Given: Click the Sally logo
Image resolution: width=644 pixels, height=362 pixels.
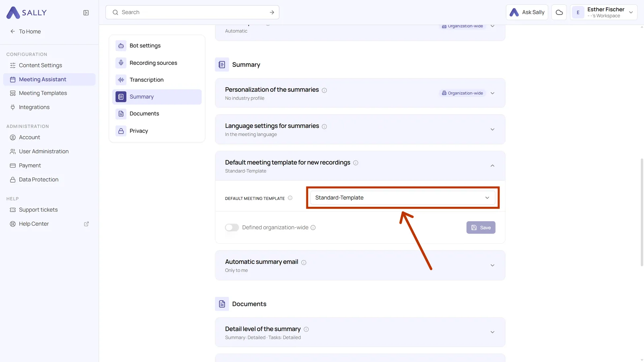Looking at the screenshot, I should pos(27,12).
